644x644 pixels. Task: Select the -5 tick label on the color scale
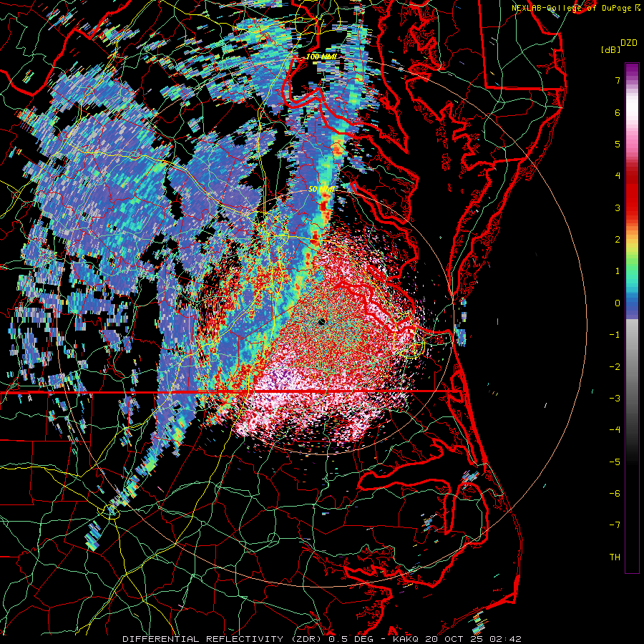tap(615, 462)
